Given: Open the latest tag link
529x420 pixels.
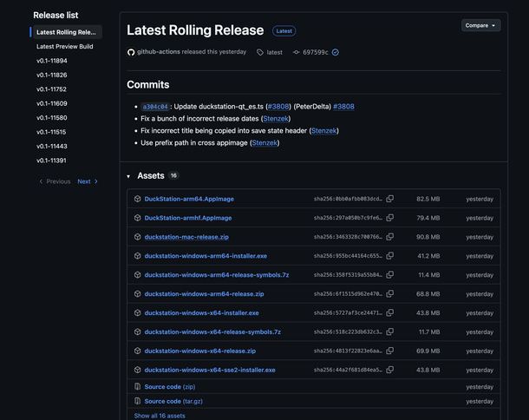Looking at the screenshot, I should 274,52.
